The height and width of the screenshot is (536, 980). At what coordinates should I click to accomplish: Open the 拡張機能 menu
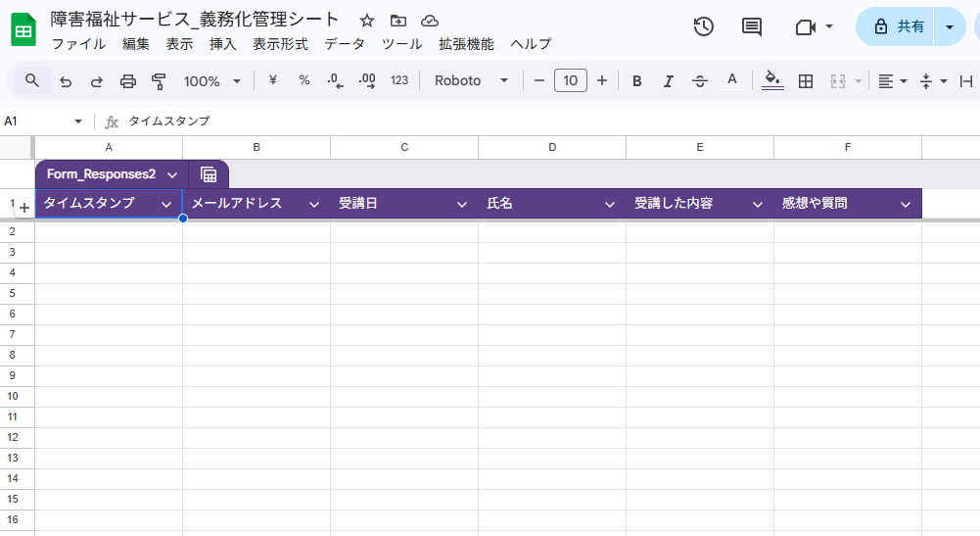tap(466, 44)
